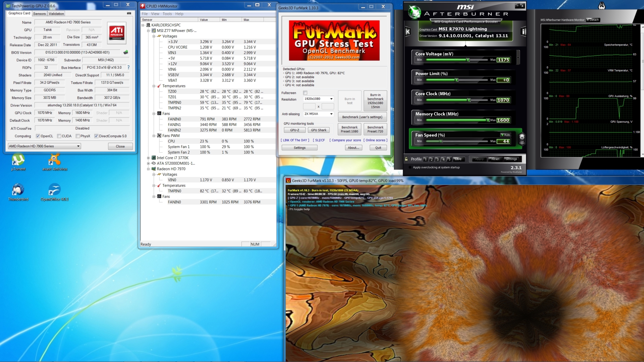Viewport: 644px width, 362px height.
Task: Open the View menu in HWMonitor
Action: (155, 14)
